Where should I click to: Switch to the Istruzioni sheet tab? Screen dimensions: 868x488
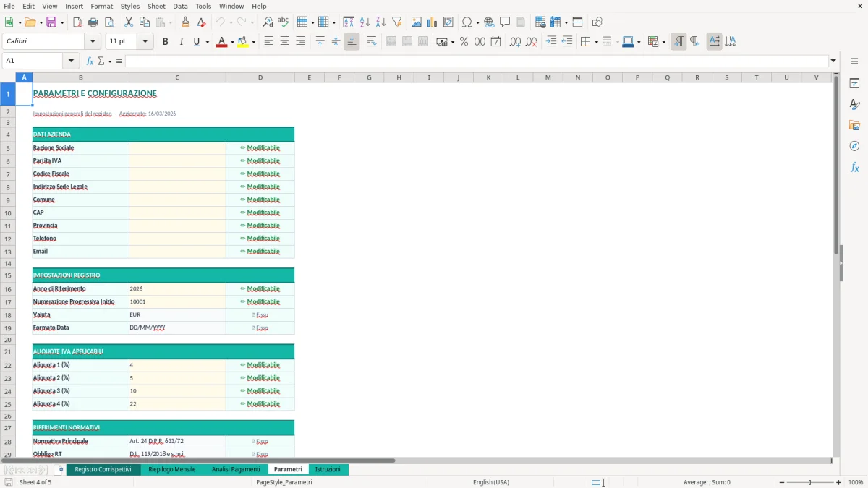[x=328, y=469]
